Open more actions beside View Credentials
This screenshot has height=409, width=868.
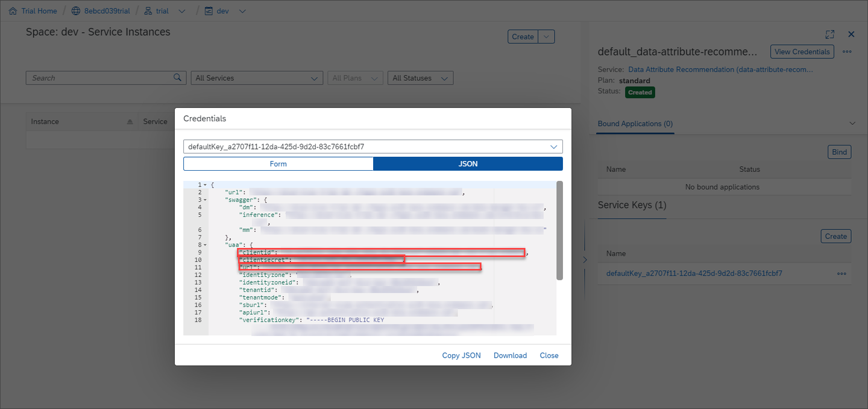point(847,52)
